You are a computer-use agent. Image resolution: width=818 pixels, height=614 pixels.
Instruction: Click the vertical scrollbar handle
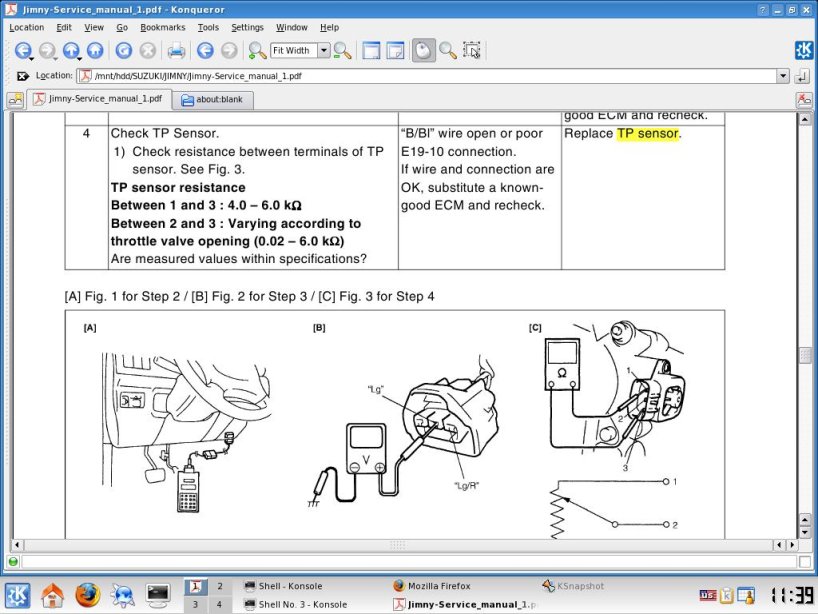[805, 356]
